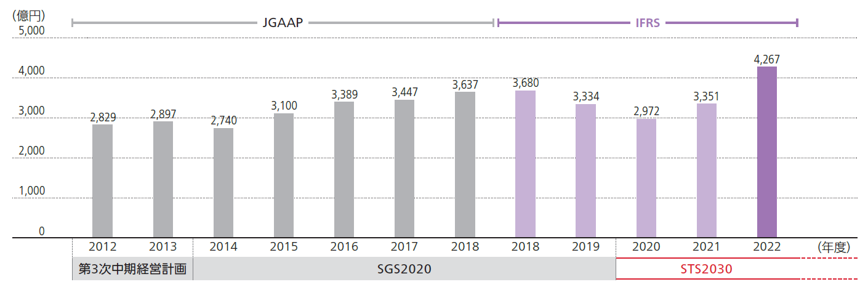Click the gray bar for 2013
The width and height of the screenshot is (868, 287).
point(163,180)
